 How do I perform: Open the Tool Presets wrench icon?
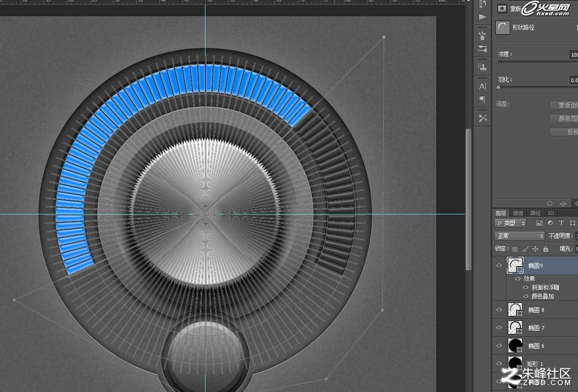pyautogui.click(x=483, y=118)
